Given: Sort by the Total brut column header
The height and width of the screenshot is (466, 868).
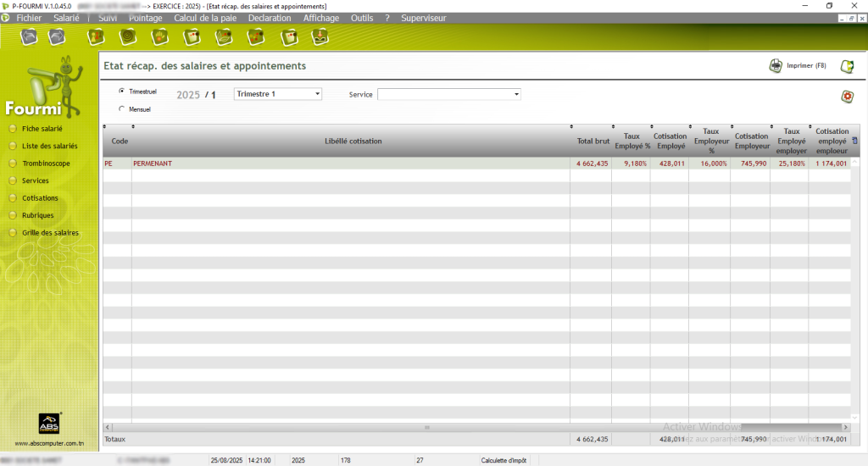Looking at the screenshot, I should coord(592,141).
